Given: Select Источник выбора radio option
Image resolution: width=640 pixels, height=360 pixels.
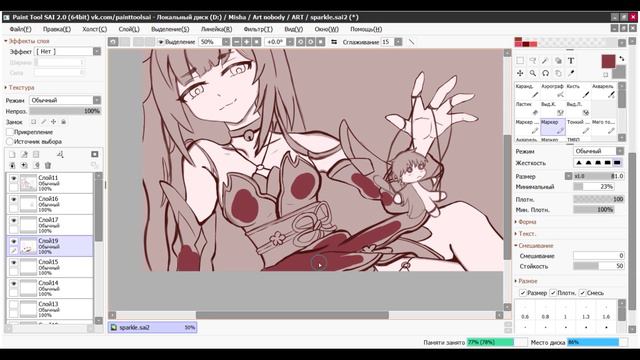Looking at the screenshot, I should tap(10, 141).
